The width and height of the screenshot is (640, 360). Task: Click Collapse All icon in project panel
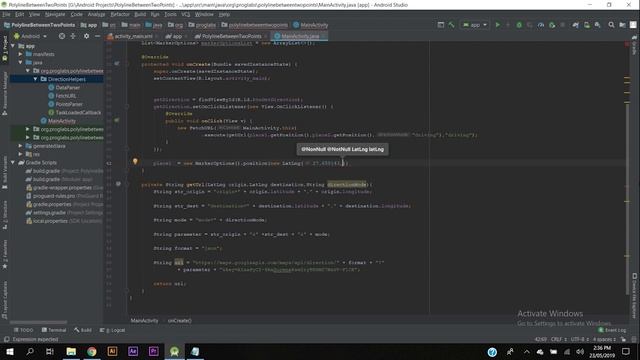[x=73, y=36]
